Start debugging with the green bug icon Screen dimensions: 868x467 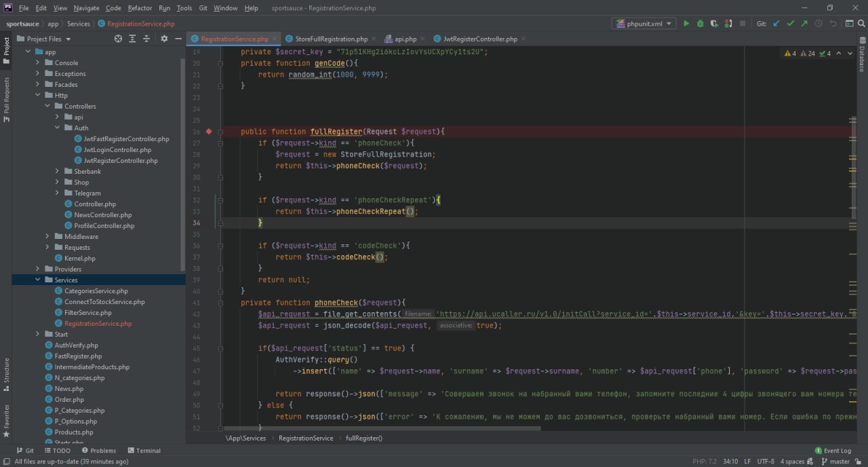[x=700, y=24]
